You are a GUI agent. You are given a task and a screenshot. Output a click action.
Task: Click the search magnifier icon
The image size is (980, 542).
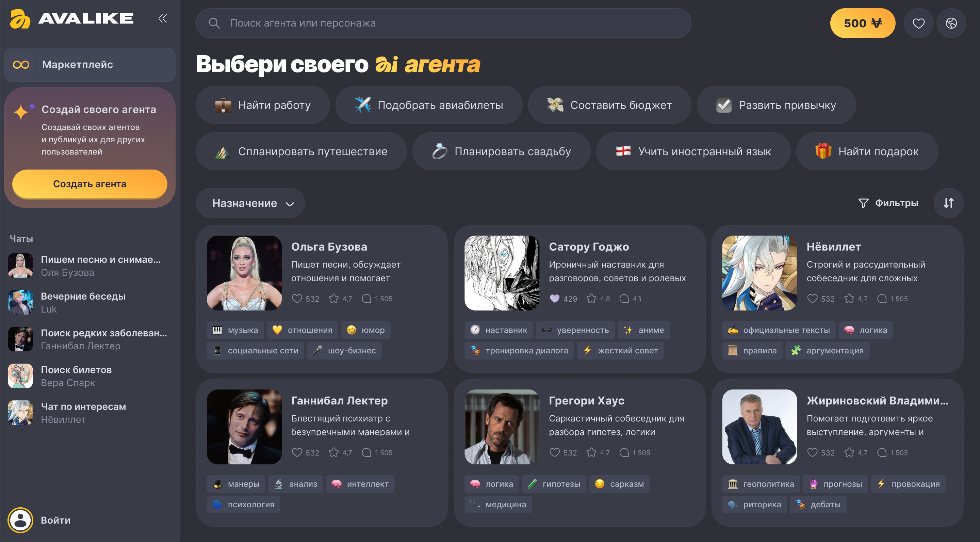(214, 23)
